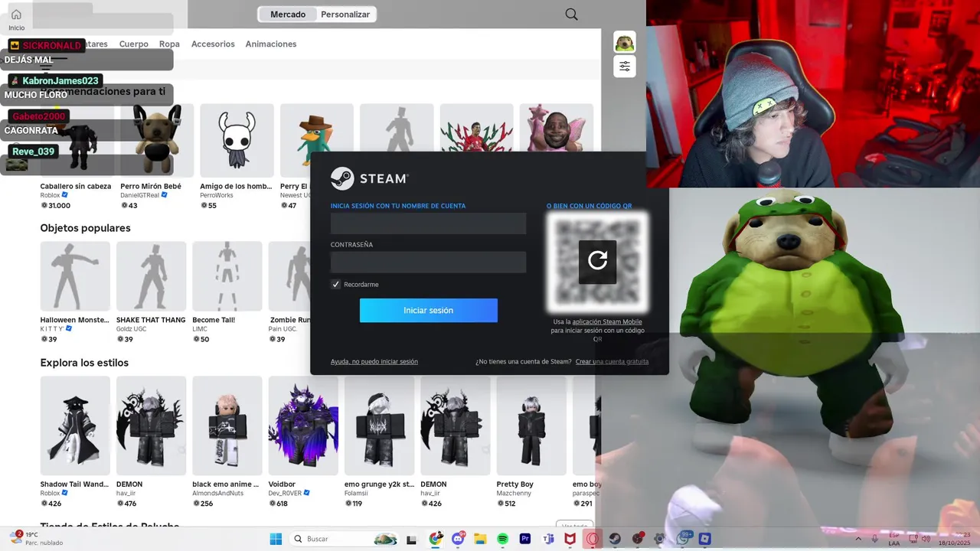Click the microphone tray icon
The width and height of the screenshot is (980, 551).
875,539
